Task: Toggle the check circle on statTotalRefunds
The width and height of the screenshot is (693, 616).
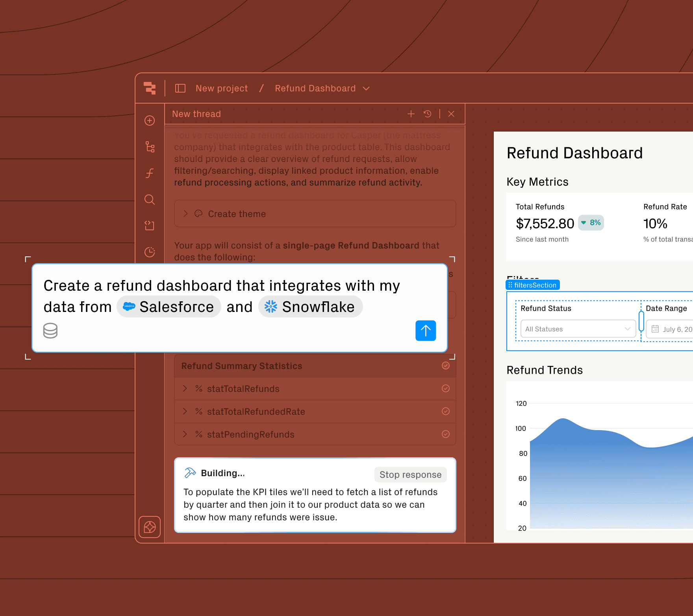Action: click(x=445, y=389)
